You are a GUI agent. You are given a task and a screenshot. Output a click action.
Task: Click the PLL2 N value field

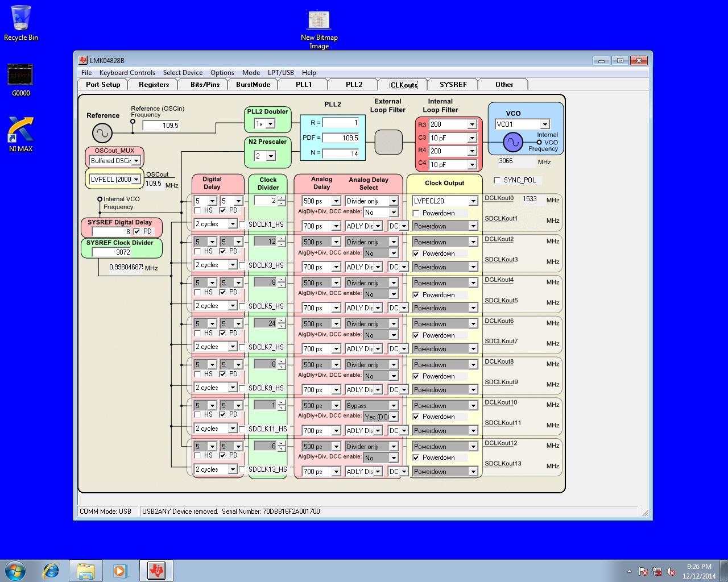pos(341,153)
